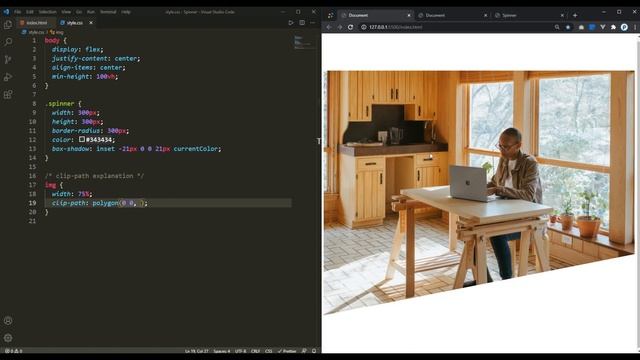640x360 pixels.
Task: Click the notifications bell in status bar
Action: 314,351
